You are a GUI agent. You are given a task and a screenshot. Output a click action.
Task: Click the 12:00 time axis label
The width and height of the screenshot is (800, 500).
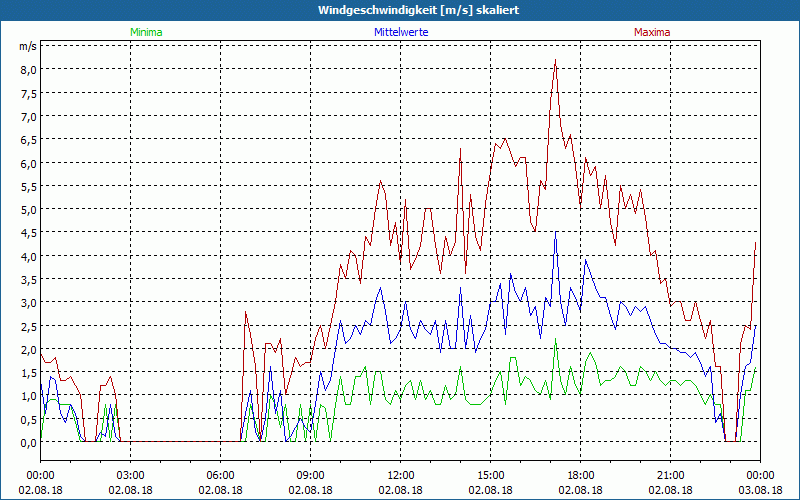tap(401, 476)
